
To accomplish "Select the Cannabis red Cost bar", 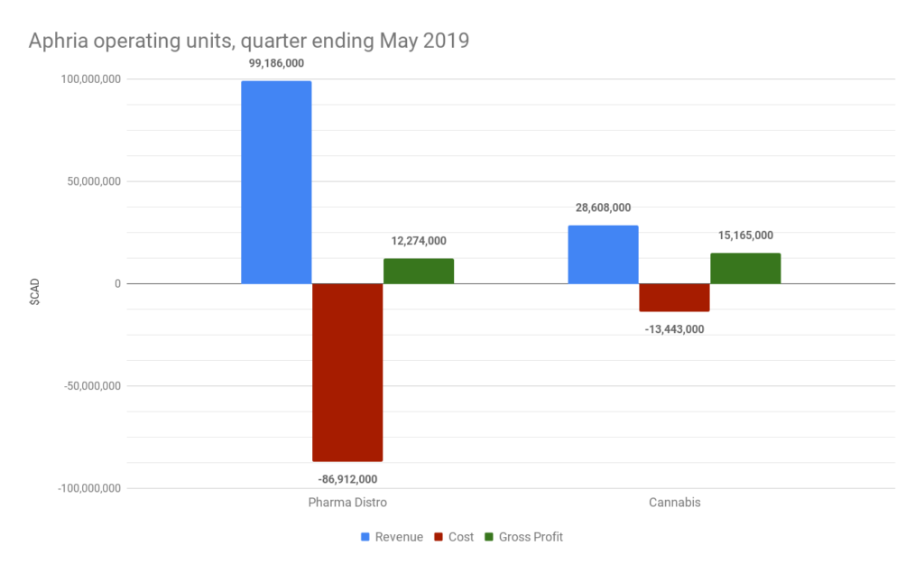I will [674, 297].
